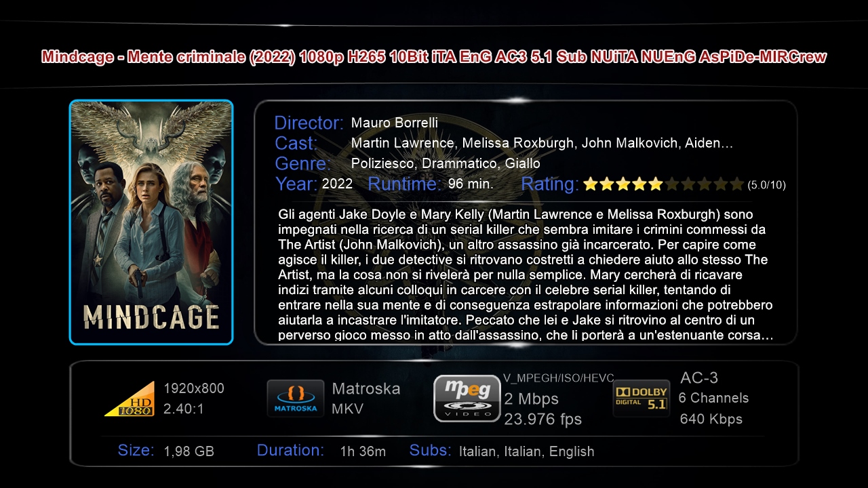868x488 pixels.
Task: Click the Matroska MKV label
Action: pyautogui.click(x=366, y=399)
